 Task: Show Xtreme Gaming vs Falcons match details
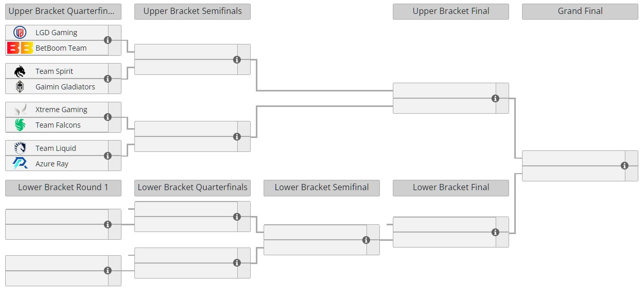108,117
